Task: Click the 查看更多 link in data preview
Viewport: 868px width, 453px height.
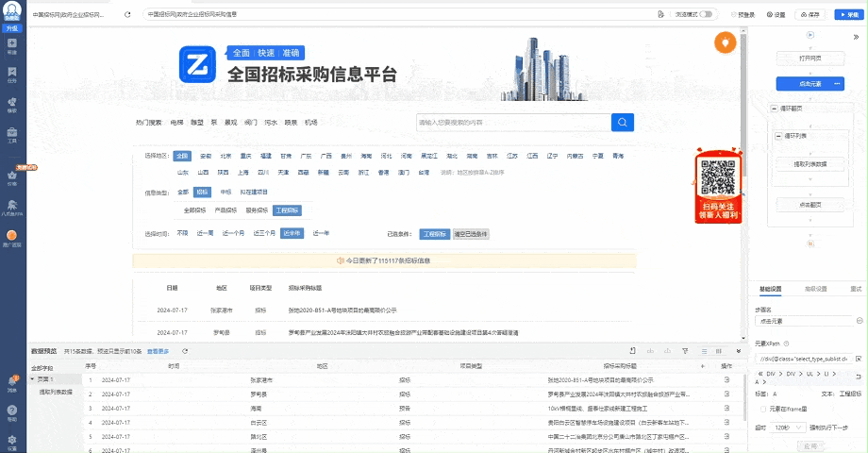Action: 158,352
